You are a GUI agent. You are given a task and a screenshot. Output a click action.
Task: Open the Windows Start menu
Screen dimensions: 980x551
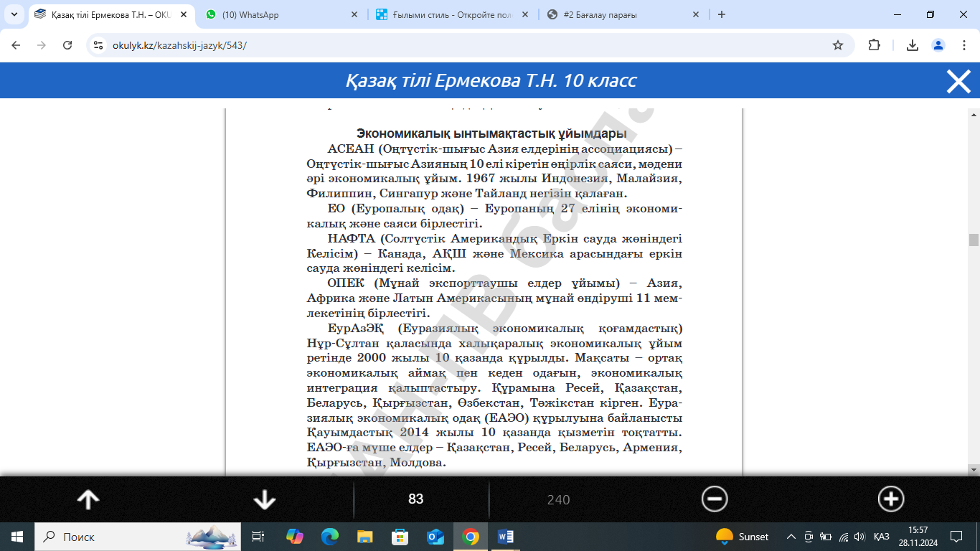17,537
